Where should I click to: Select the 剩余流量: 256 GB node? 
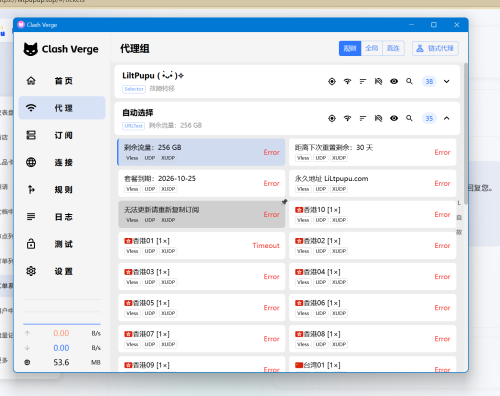pyautogui.click(x=201, y=152)
